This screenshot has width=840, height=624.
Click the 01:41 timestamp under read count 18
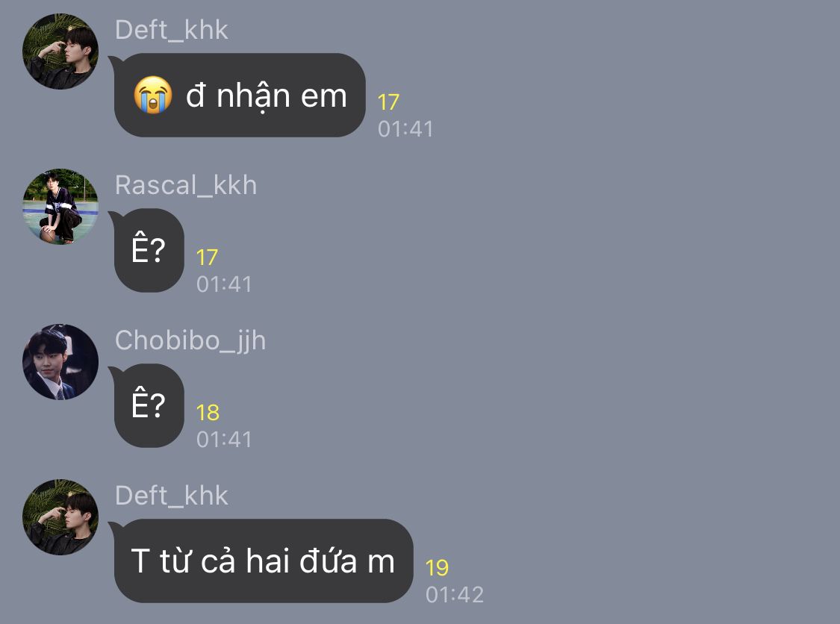tap(224, 440)
